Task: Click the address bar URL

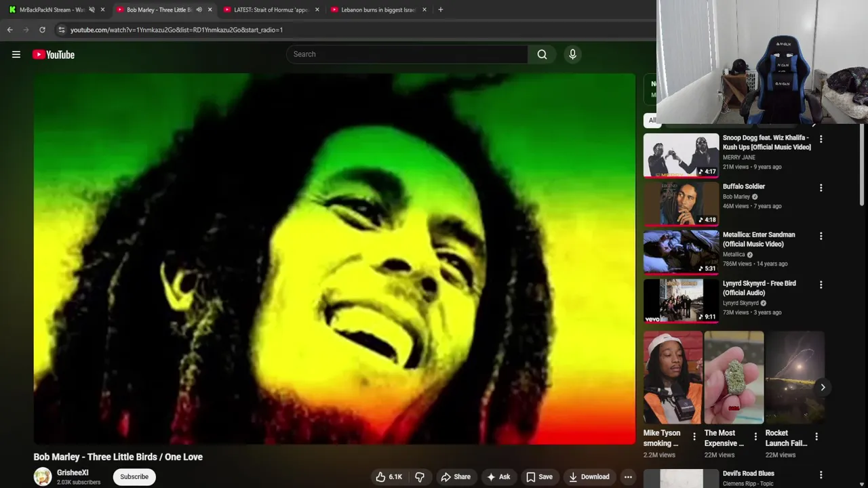Action: click(x=176, y=30)
